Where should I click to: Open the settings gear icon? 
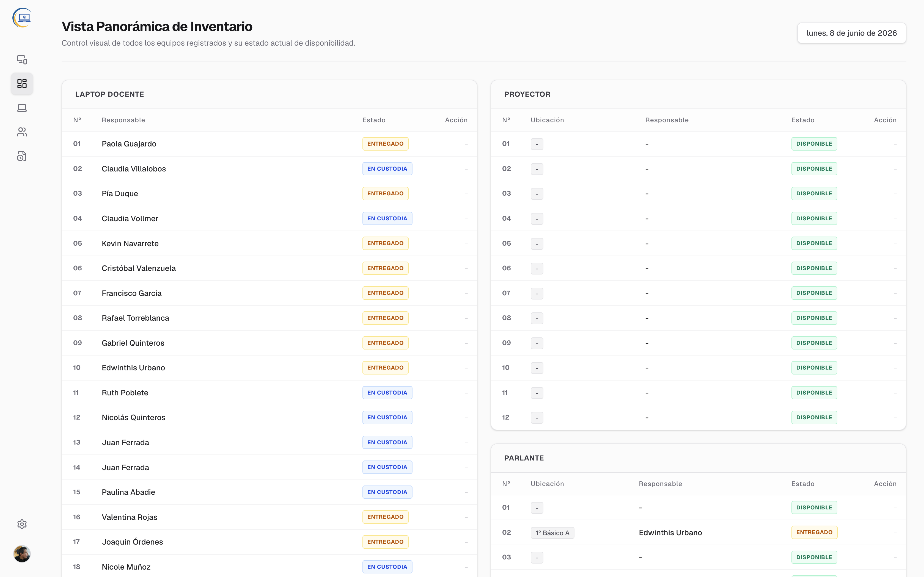pos(22,524)
